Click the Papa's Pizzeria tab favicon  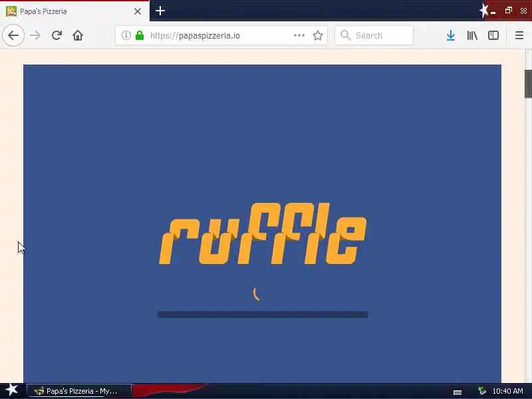[11, 11]
